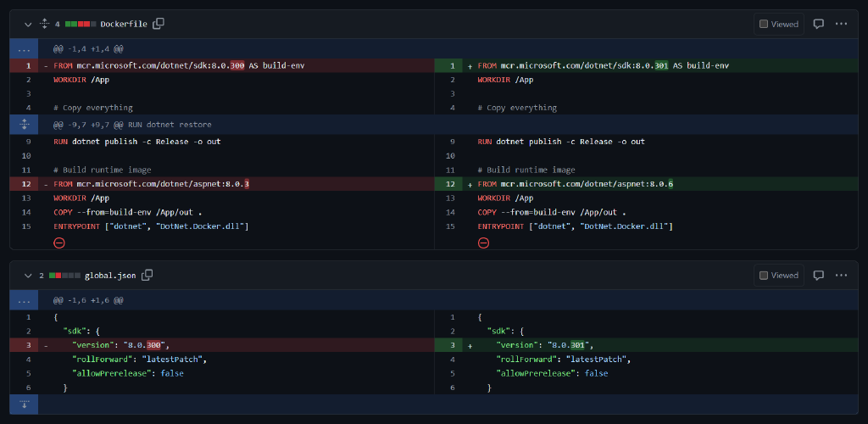868x424 pixels.
Task: Comment on the Dockerfile file
Action: [818, 24]
